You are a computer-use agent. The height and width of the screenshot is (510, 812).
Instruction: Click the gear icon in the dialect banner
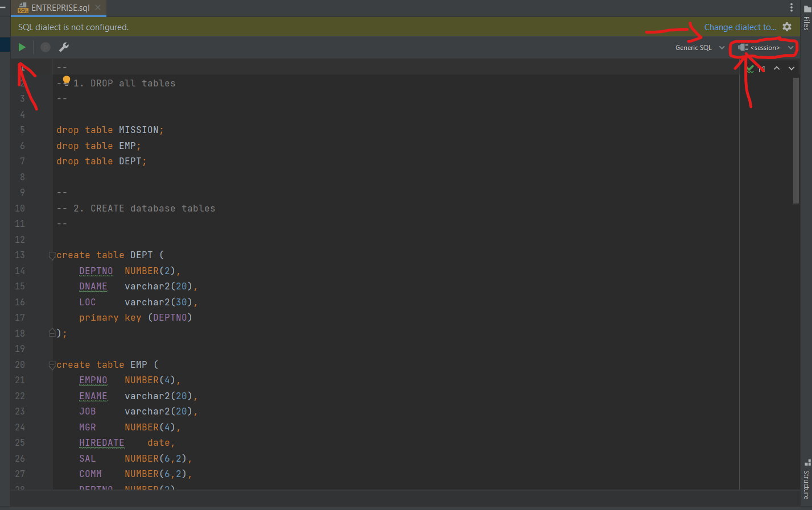click(787, 27)
